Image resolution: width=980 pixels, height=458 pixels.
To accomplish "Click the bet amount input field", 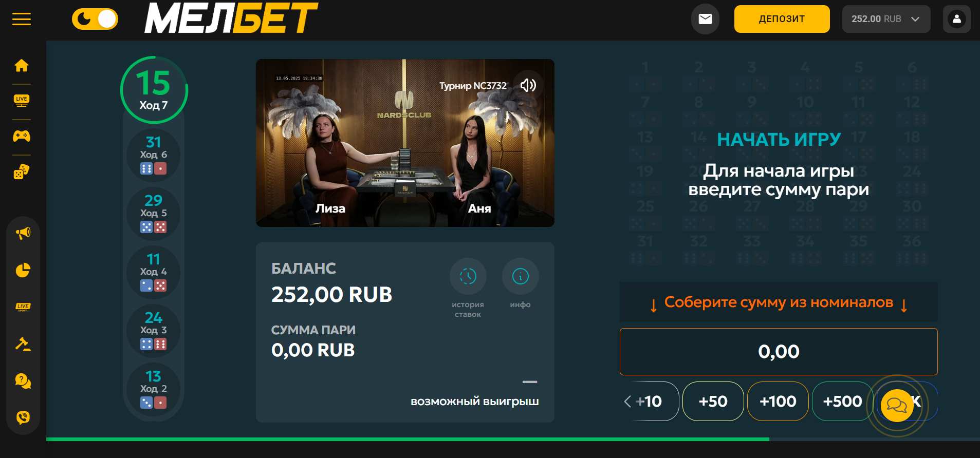I will coord(779,352).
